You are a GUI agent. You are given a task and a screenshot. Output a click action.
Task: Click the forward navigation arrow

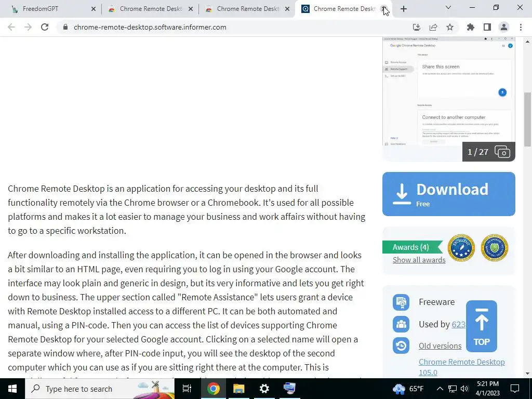click(x=28, y=27)
